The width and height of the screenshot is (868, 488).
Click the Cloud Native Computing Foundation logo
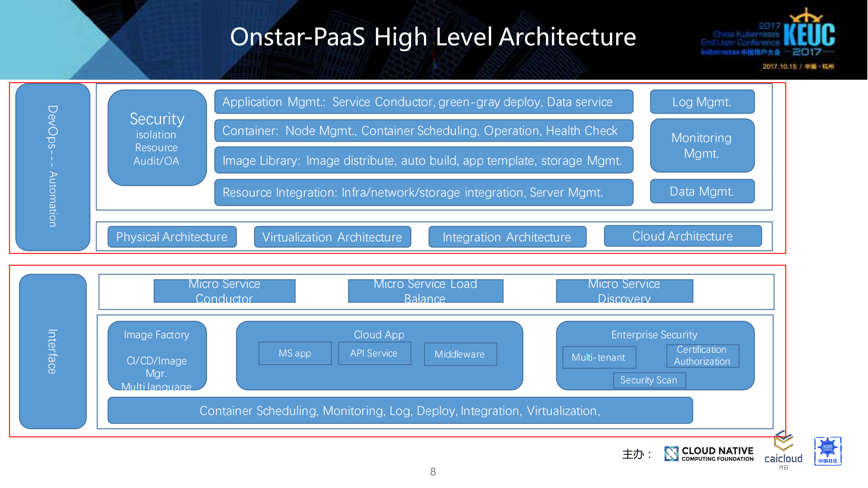[709, 454]
